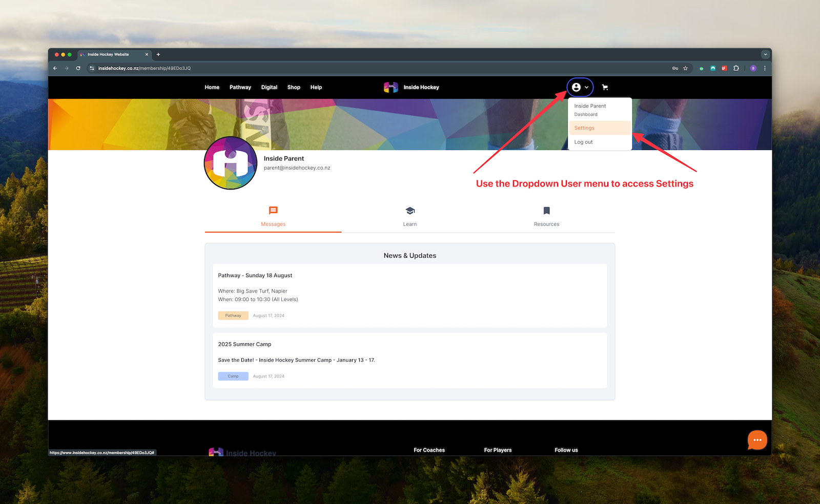Click the site information icon in address bar

(92, 68)
